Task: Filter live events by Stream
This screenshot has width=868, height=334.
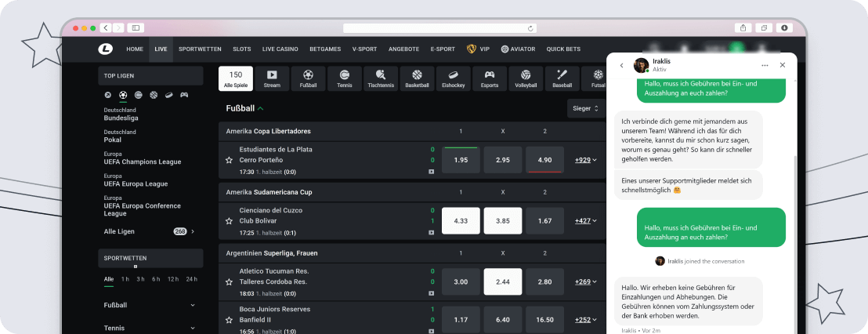Action: pyautogui.click(x=272, y=78)
